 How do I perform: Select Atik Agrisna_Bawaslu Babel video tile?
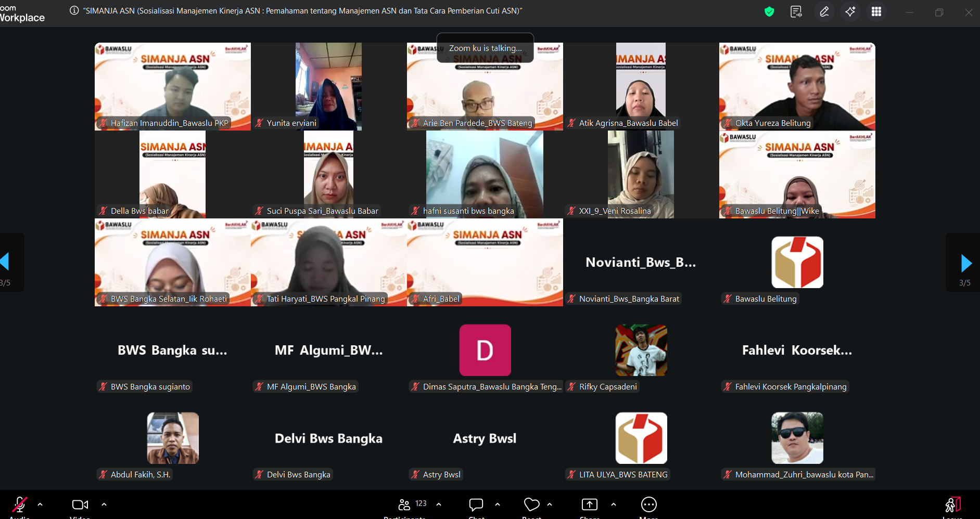point(641,86)
